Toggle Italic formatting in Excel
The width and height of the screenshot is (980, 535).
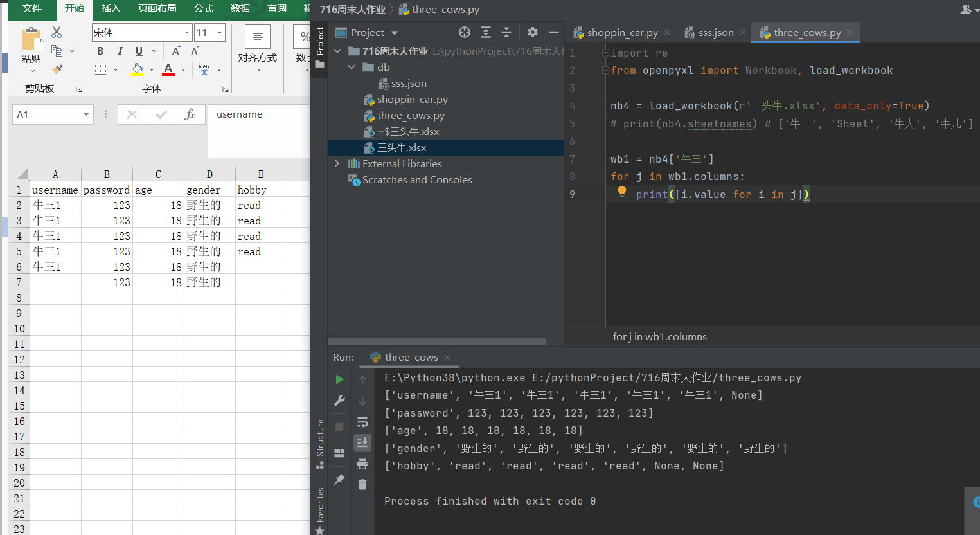click(120, 51)
